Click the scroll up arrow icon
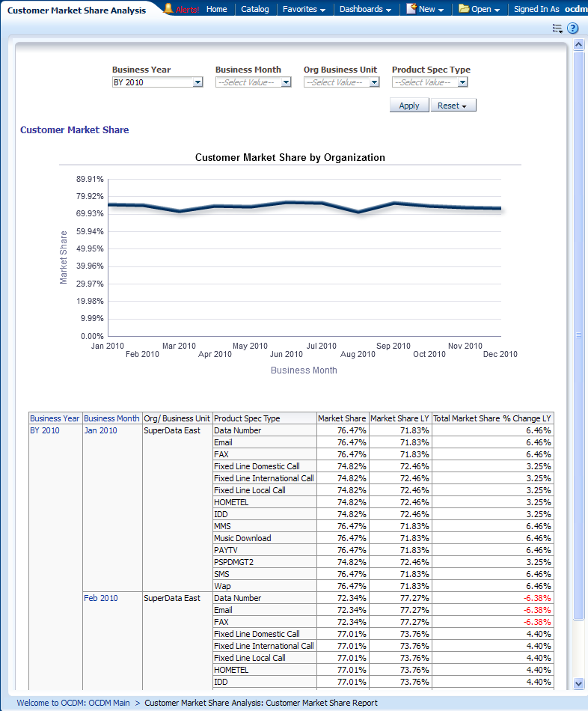 tap(578, 46)
